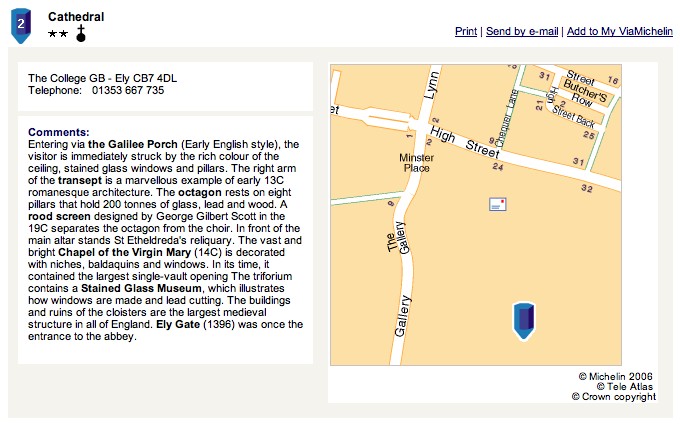Click the Cathedral heading title
Viewport: 680px width, 426px height.
[x=76, y=16]
